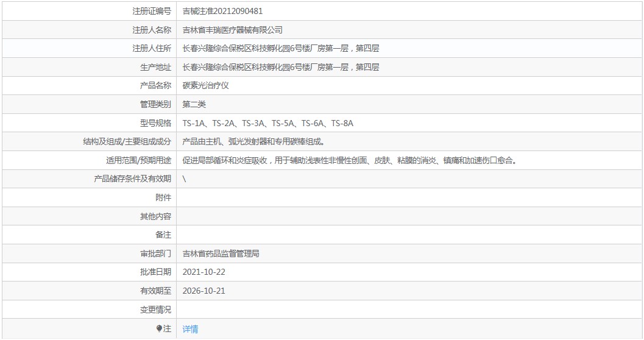
Task: Click the bullet icon beside 注
Action: coord(160,328)
